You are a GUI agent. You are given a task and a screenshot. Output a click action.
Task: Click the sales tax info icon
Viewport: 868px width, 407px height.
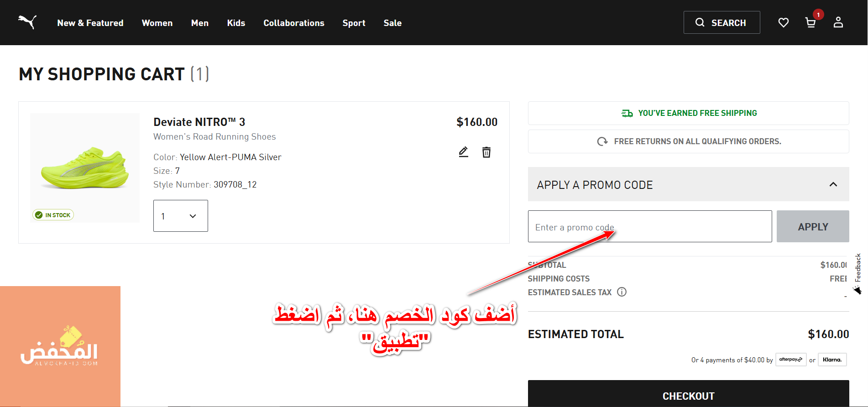(622, 292)
